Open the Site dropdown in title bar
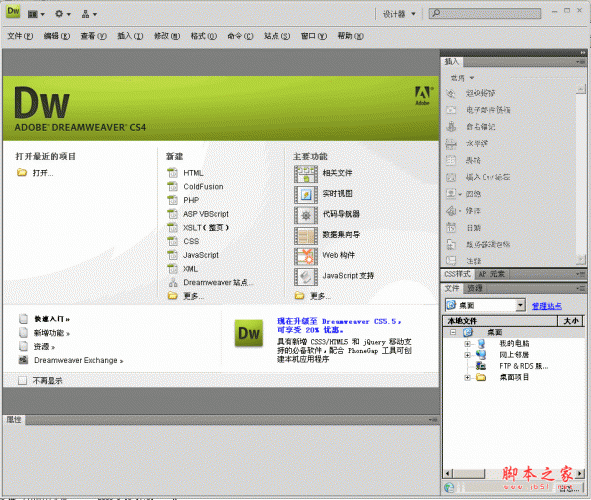This screenshot has width=591, height=500. click(x=89, y=14)
